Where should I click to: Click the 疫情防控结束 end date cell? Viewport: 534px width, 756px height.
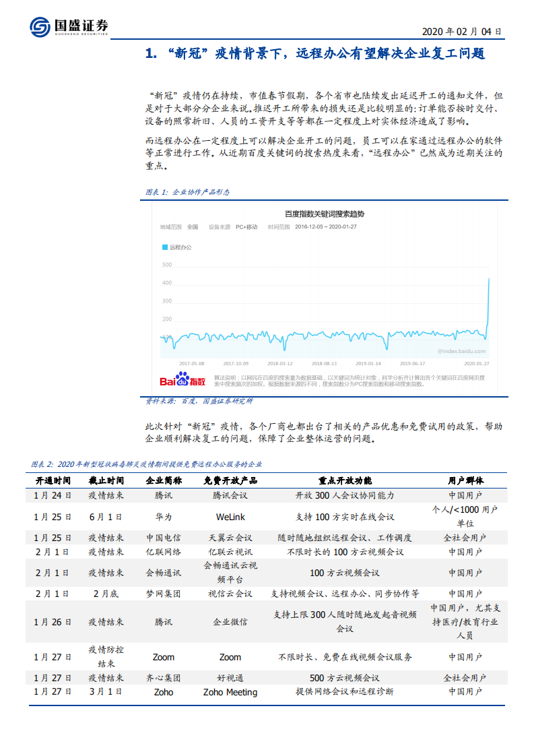pos(106,657)
